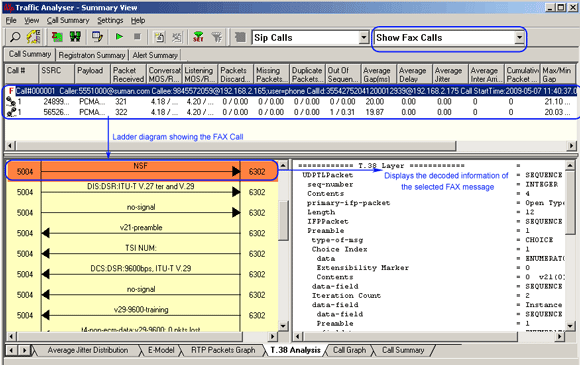
Task: Click the sigma statistics toolbar icon
Action: [57, 37]
